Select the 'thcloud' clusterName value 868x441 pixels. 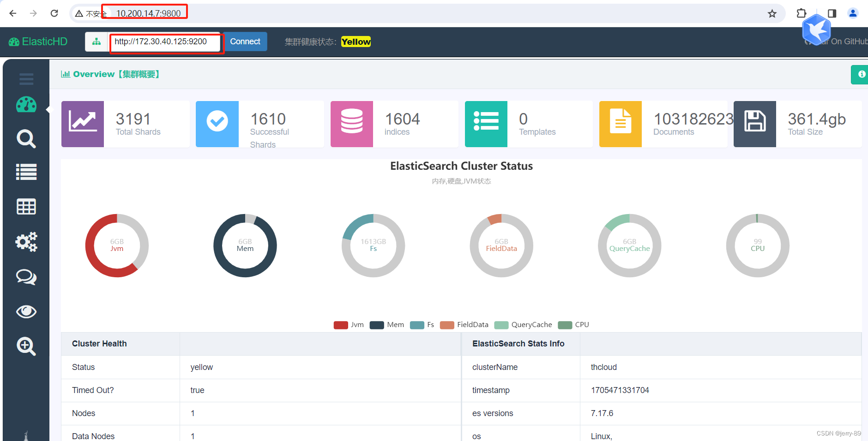(x=604, y=367)
